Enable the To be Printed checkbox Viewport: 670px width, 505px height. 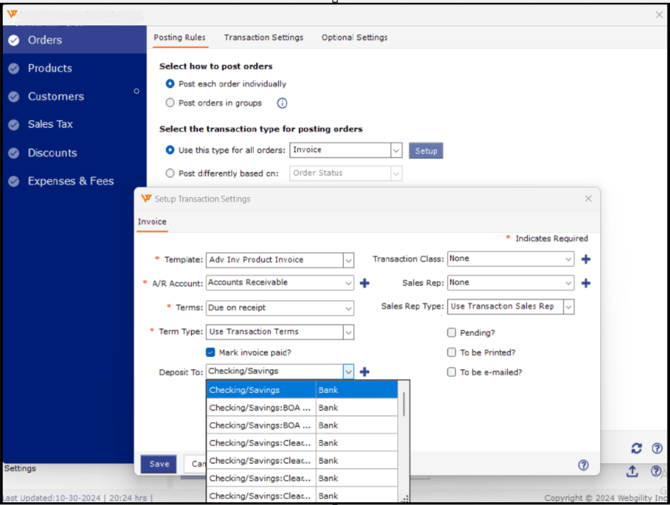(452, 352)
